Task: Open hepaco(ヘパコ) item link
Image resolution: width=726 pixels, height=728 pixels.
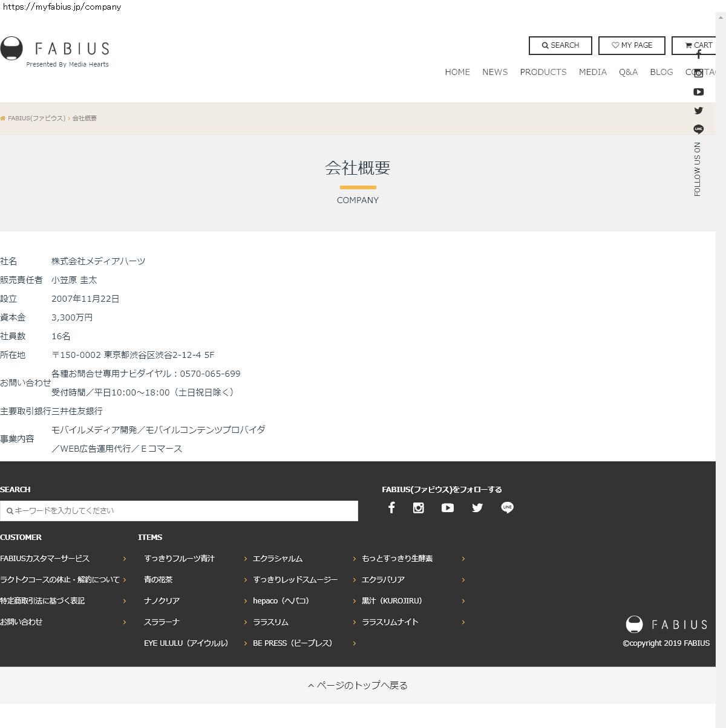Action: pos(283,601)
